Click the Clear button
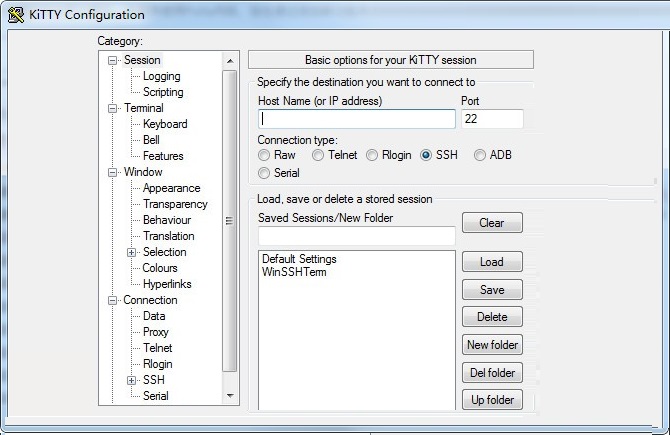 click(x=492, y=223)
